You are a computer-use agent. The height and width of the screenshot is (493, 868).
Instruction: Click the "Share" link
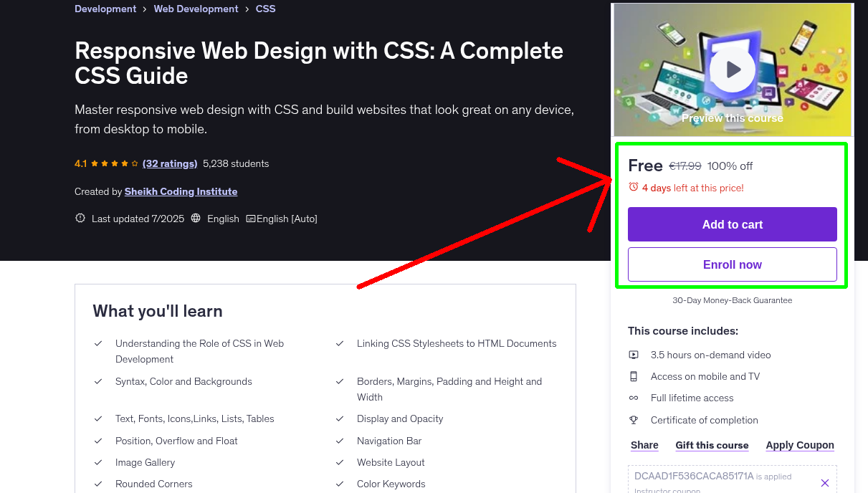644,445
